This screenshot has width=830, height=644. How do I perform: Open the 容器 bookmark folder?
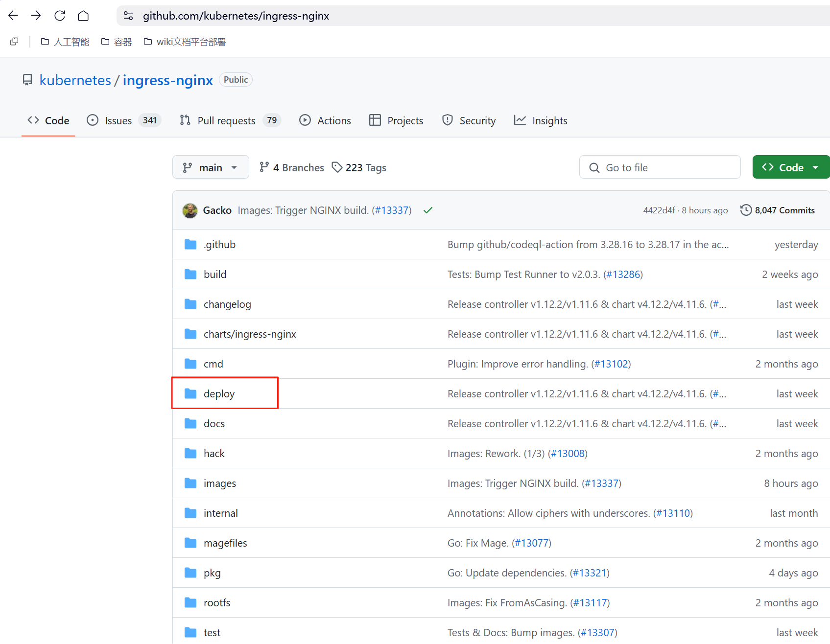pos(117,42)
